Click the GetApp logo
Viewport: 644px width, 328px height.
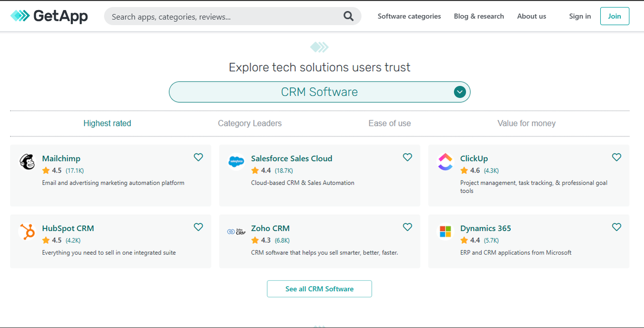(49, 16)
